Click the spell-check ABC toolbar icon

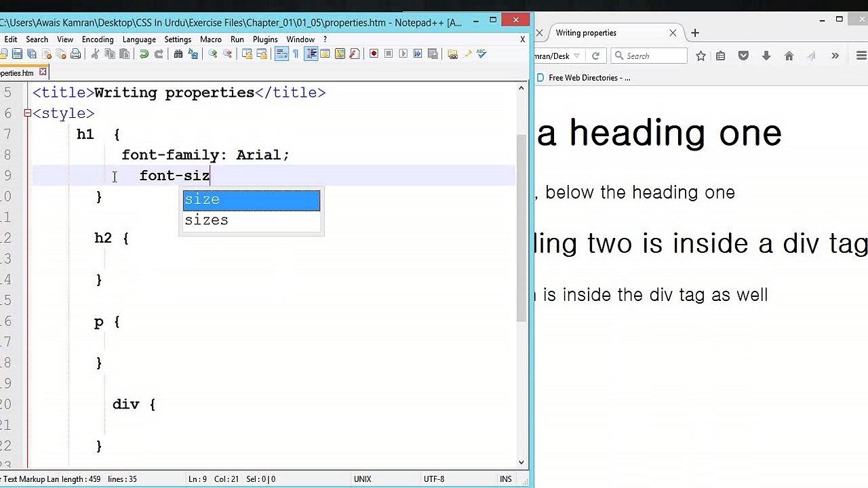coord(481,54)
